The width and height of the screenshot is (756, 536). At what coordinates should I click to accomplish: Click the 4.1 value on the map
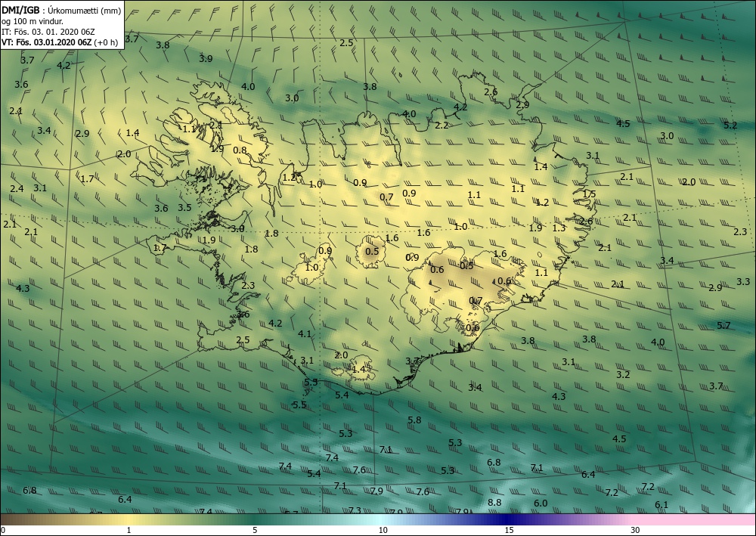click(305, 334)
